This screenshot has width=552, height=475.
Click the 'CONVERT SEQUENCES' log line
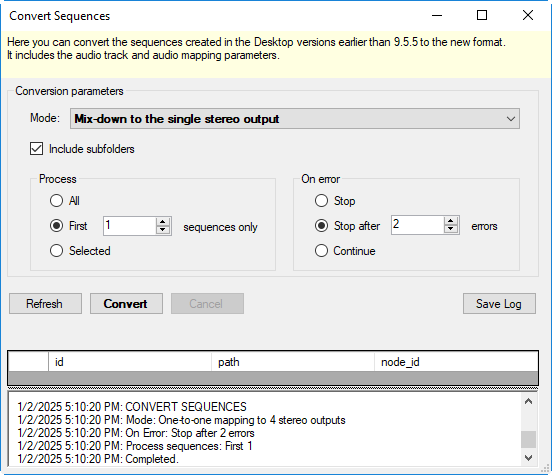(x=132, y=407)
